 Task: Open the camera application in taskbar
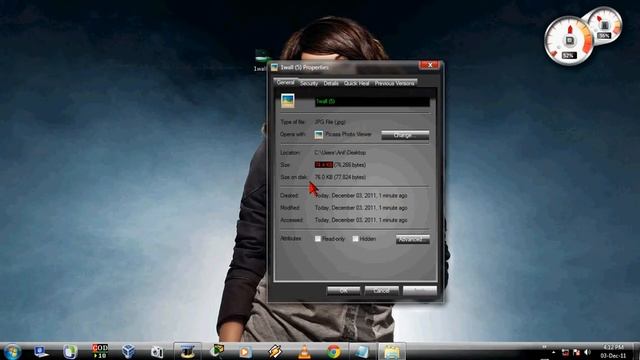click(x=157, y=352)
